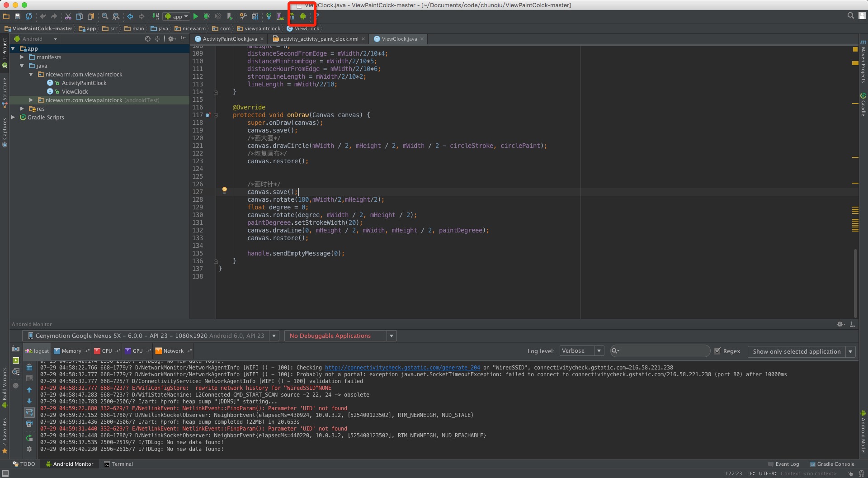
Task: Open the Network monitor tab
Action: (x=174, y=351)
